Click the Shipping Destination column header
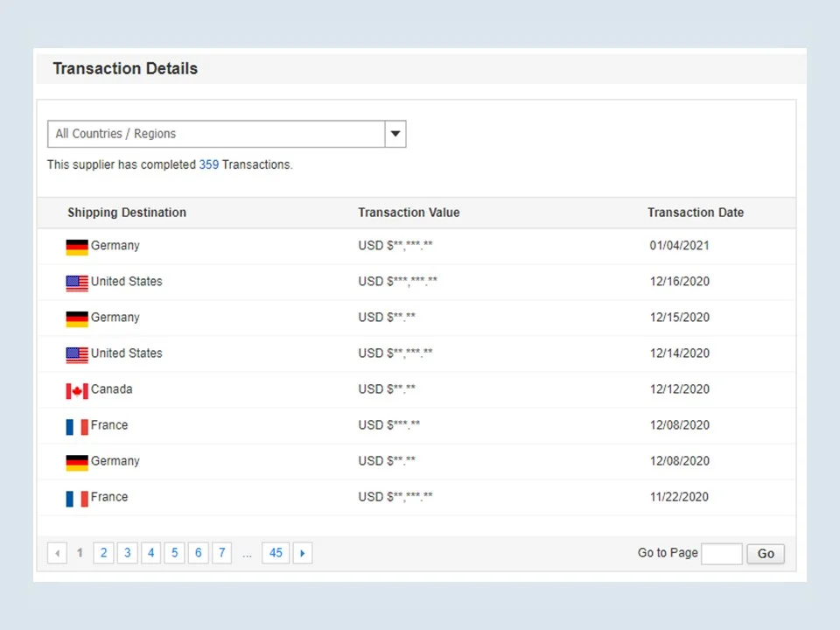The width and height of the screenshot is (840, 630). pos(127,213)
